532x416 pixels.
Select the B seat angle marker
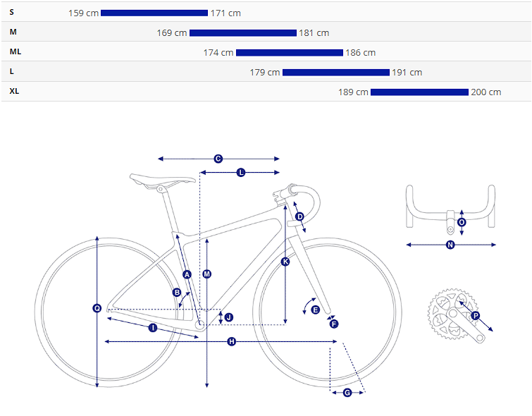(177, 292)
